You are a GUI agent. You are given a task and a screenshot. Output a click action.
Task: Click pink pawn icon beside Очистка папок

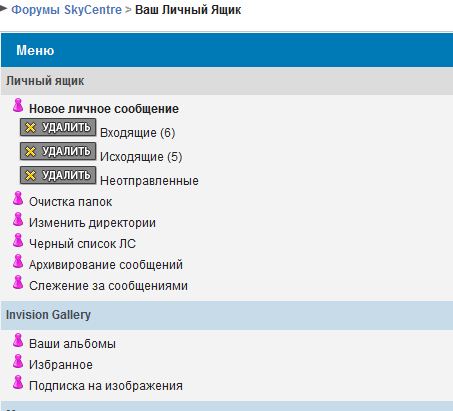(x=18, y=198)
